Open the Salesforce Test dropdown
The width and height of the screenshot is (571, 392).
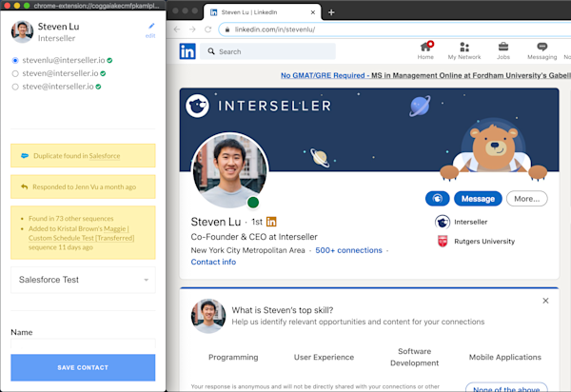click(x=83, y=280)
